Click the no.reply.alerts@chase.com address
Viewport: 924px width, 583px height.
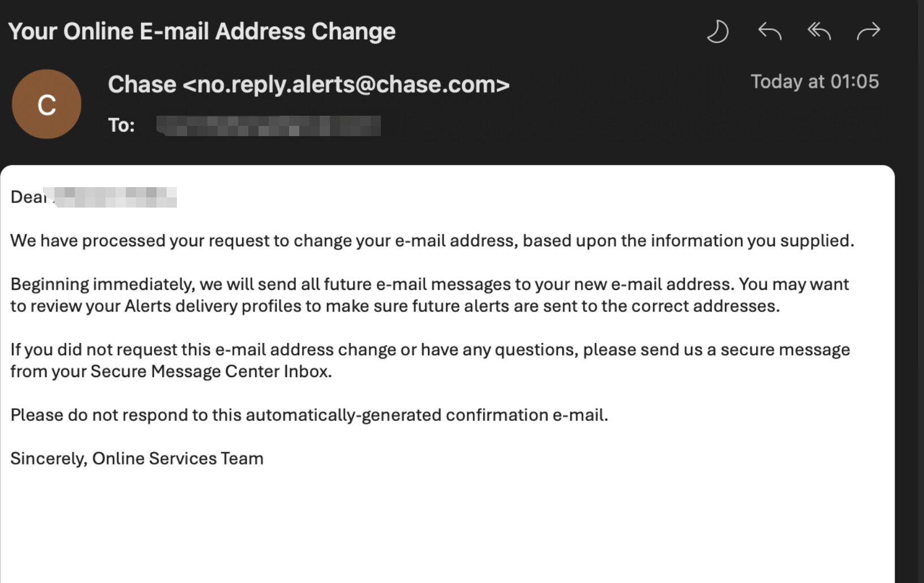pos(346,85)
